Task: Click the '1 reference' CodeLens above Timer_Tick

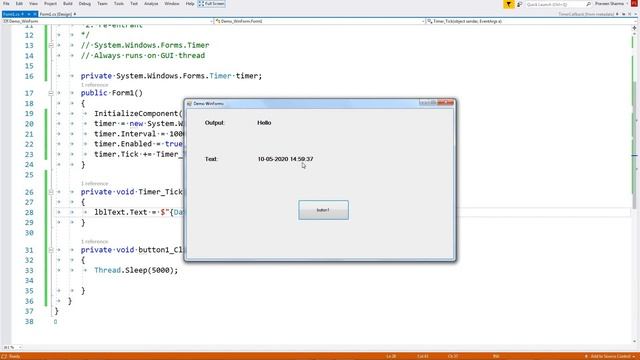Action: [94, 184]
